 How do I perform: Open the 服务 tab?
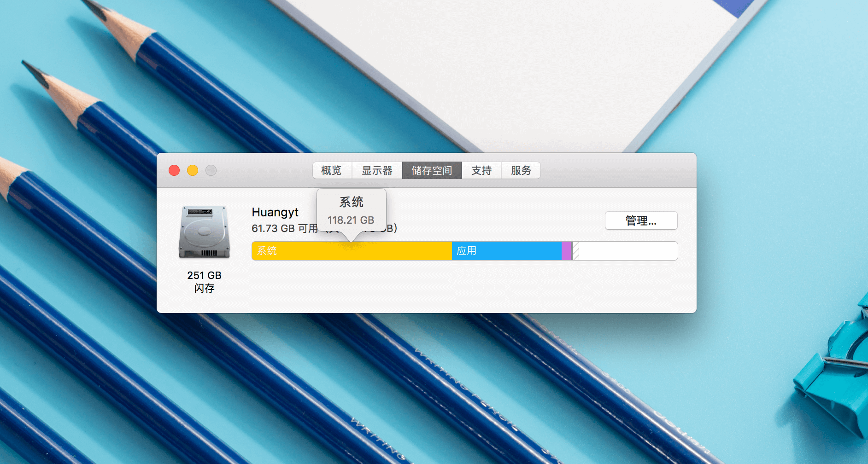pyautogui.click(x=521, y=170)
